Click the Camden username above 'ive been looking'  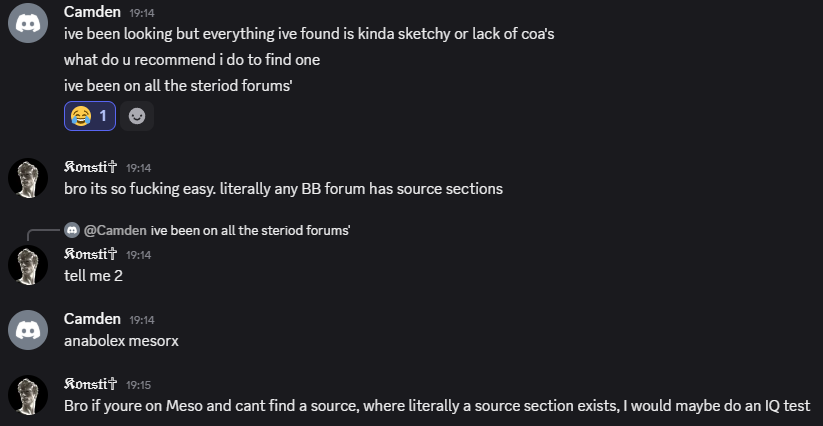click(92, 12)
